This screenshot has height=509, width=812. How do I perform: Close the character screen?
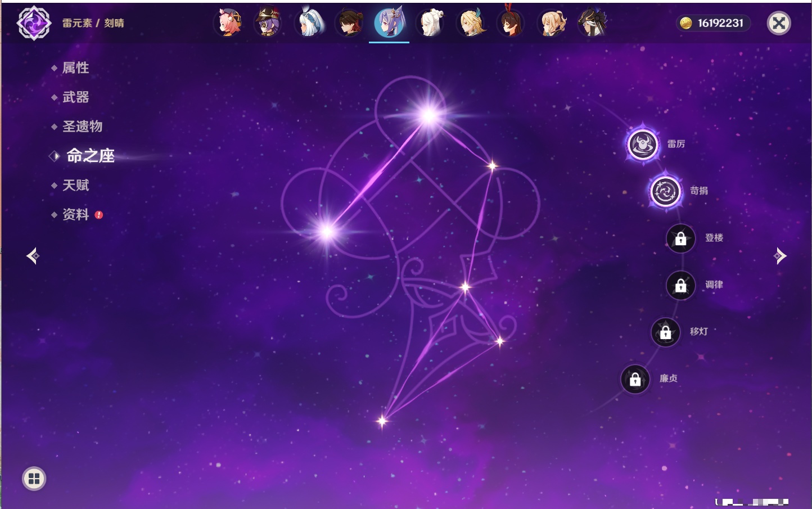click(x=779, y=23)
